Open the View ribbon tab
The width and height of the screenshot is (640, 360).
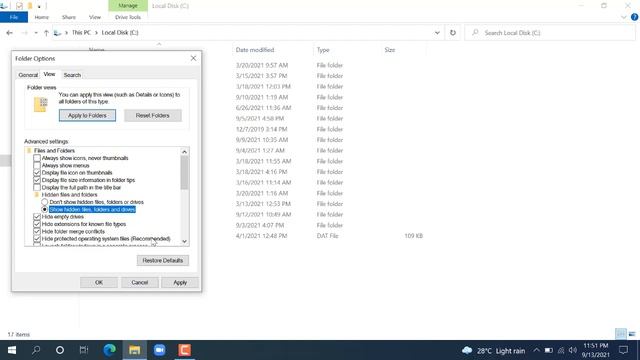click(95, 17)
